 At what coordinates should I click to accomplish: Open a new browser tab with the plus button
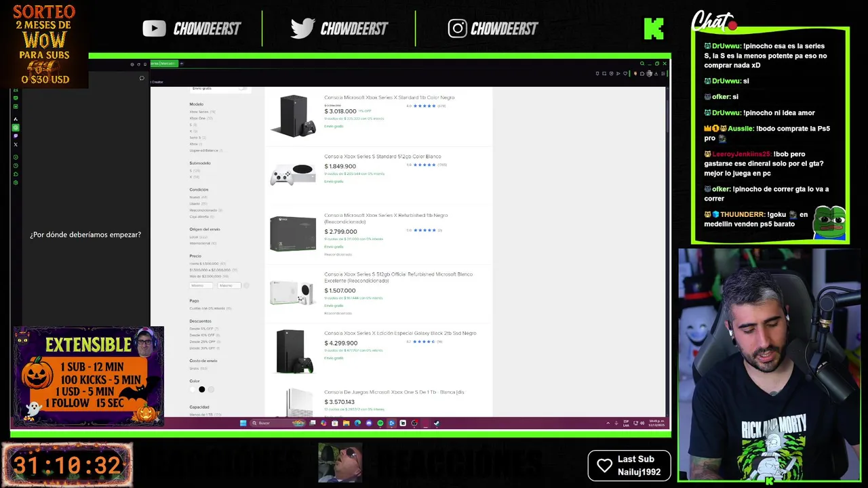(x=182, y=64)
